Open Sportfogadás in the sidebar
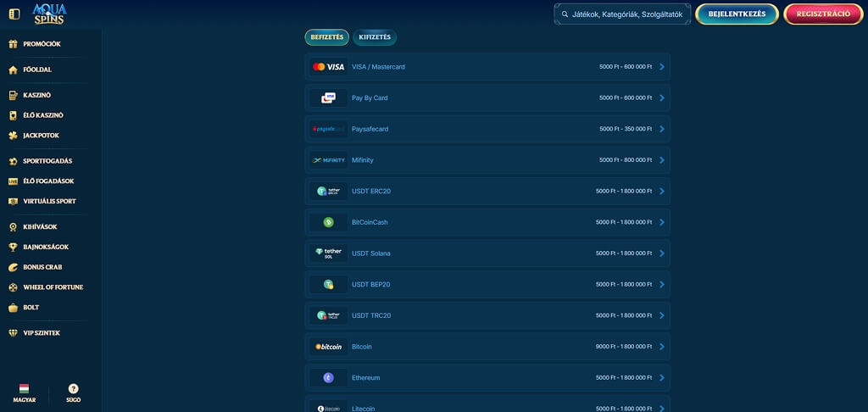Image resolution: width=868 pixels, height=412 pixels. coord(47,161)
